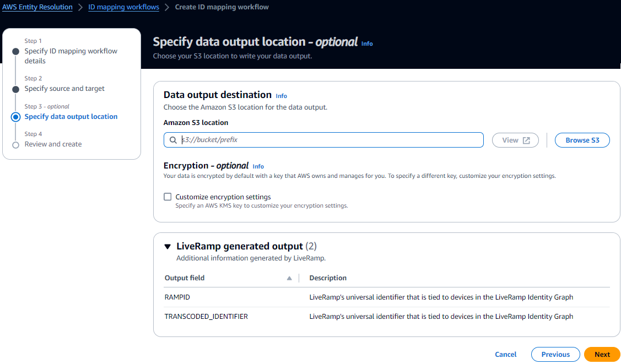Open Step 2 Specify source and target

click(64, 88)
